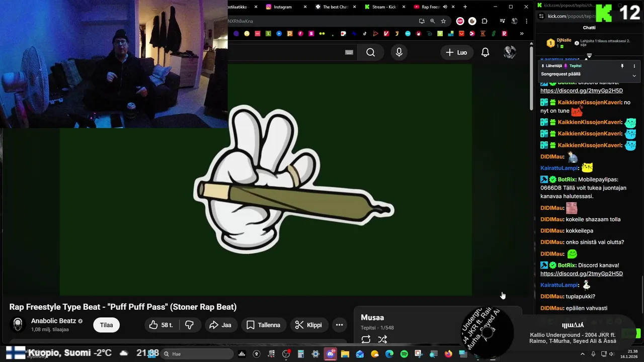The width and height of the screenshot is (644, 362).
Task: Show hidden system tray icons
Action: pos(583,354)
